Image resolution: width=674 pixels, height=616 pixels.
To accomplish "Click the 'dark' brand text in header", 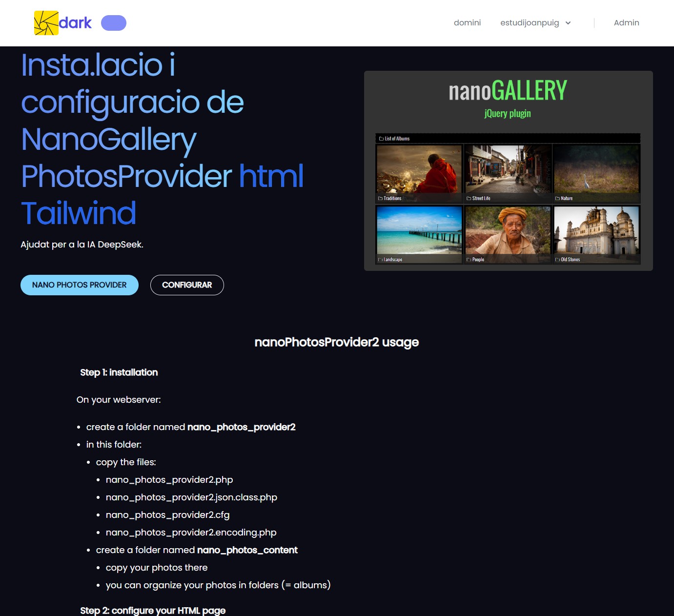I will [75, 23].
